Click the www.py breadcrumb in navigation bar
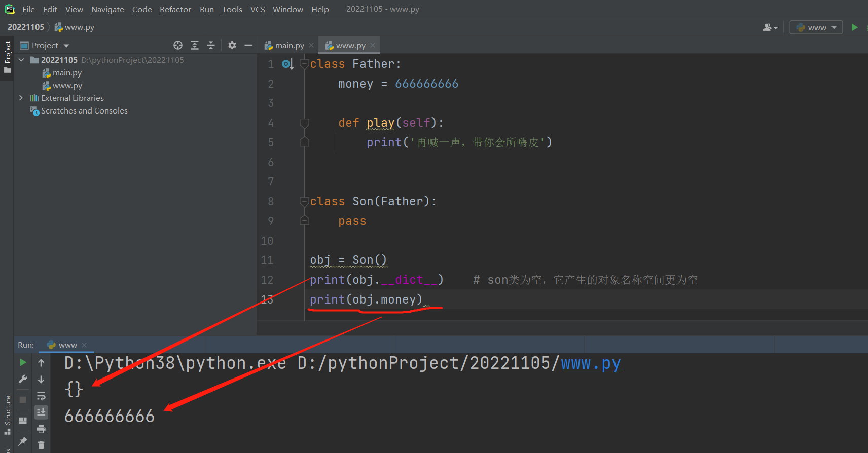 75,27
